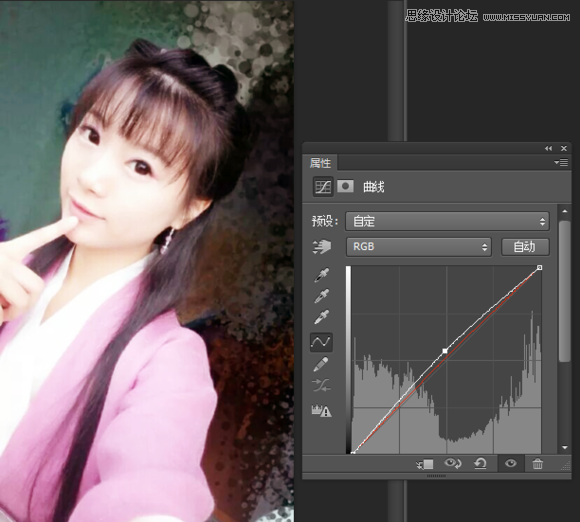Select the pencil draw curve tool
This screenshot has height=522, width=580.
pyautogui.click(x=321, y=364)
